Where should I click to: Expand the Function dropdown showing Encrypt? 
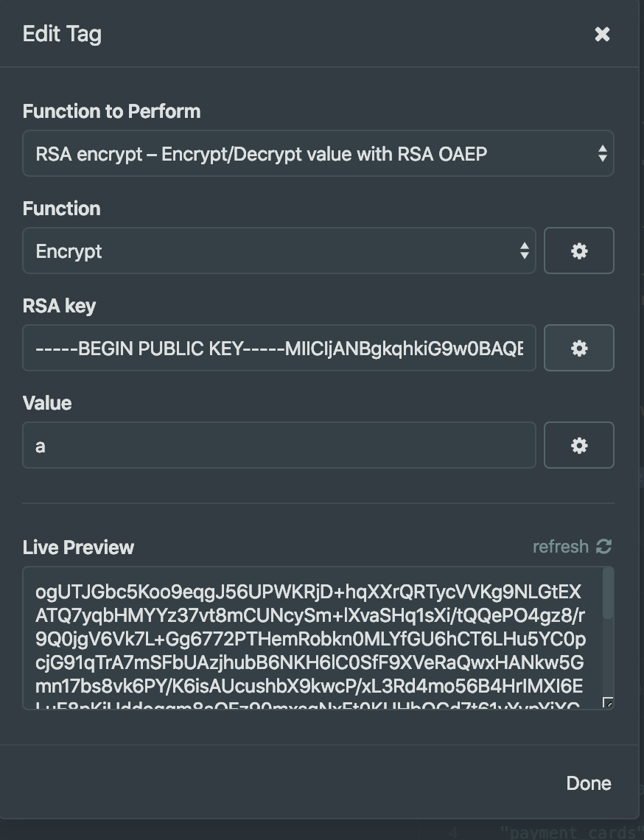[x=280, y=251]
